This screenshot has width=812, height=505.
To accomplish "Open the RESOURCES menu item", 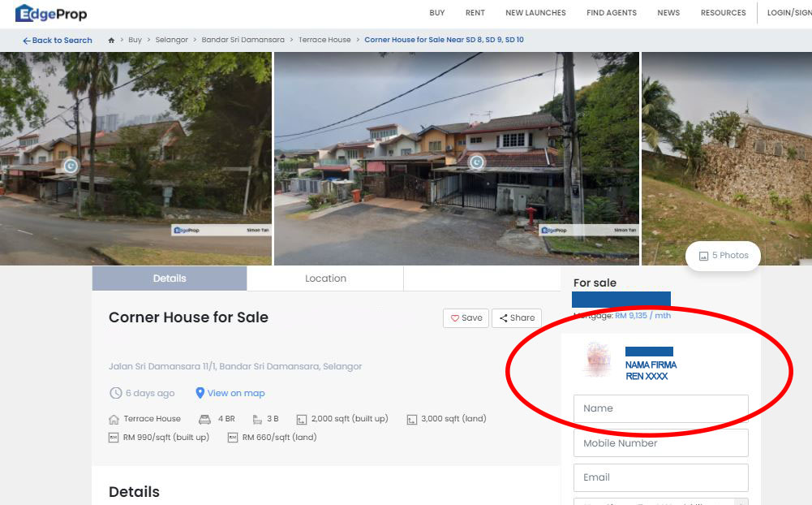I will [x=723, y=12].
